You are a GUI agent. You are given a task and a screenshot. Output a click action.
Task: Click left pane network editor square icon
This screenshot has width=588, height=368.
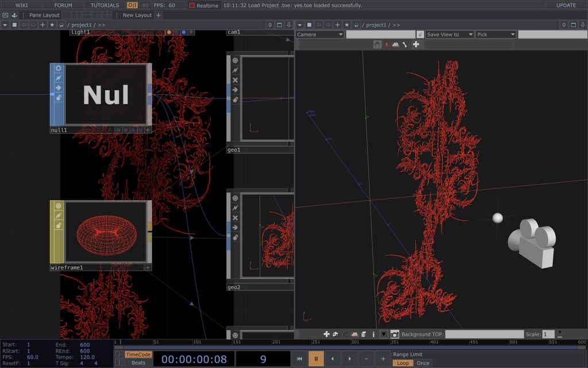pyautogui.click(x=14, y=25)
